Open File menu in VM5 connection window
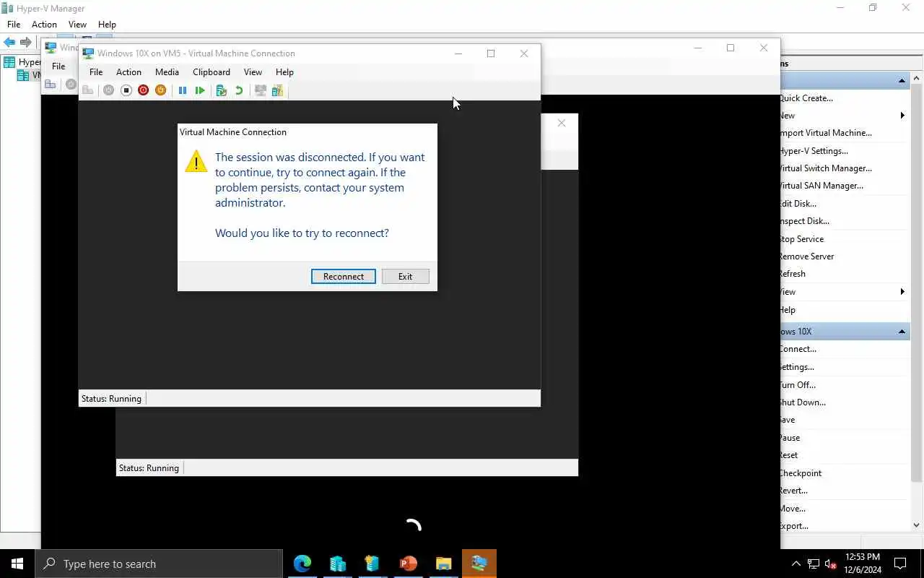924x578 pixels. 96,72
